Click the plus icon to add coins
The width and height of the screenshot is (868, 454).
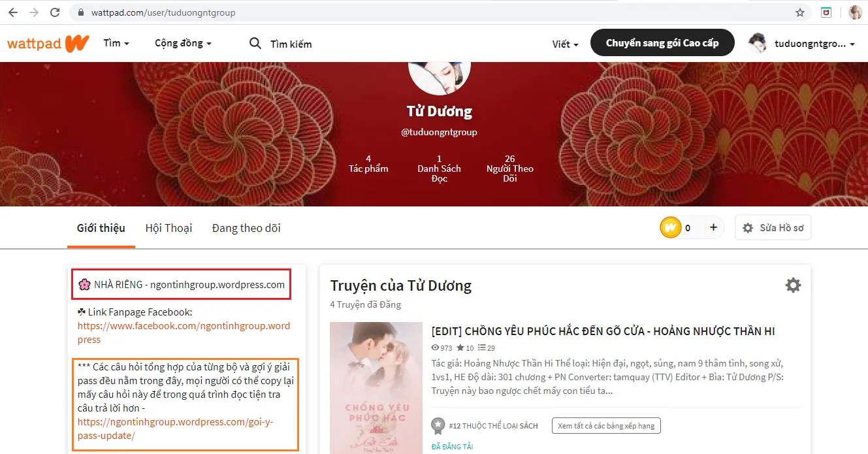(x=713, y=228)
